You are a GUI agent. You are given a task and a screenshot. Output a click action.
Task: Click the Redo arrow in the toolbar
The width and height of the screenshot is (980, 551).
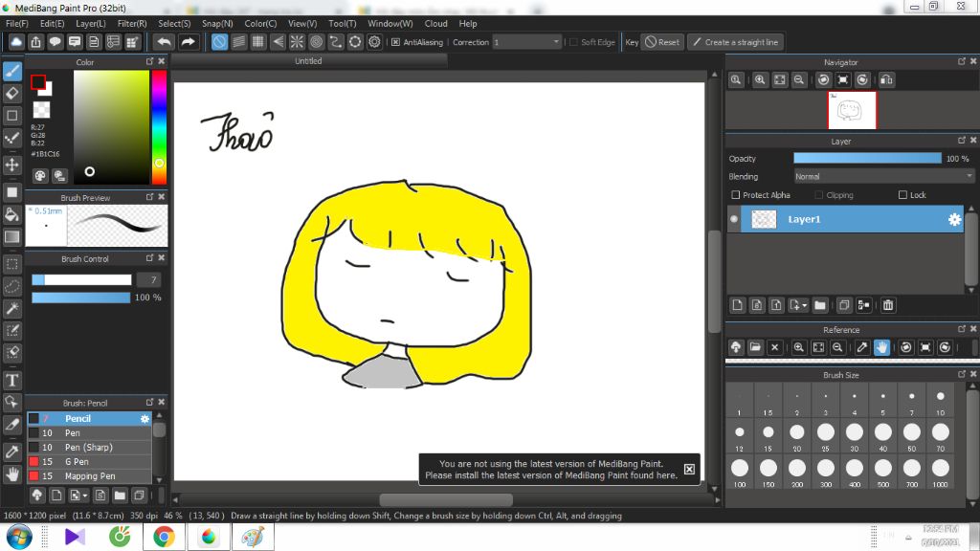point(188,42)
